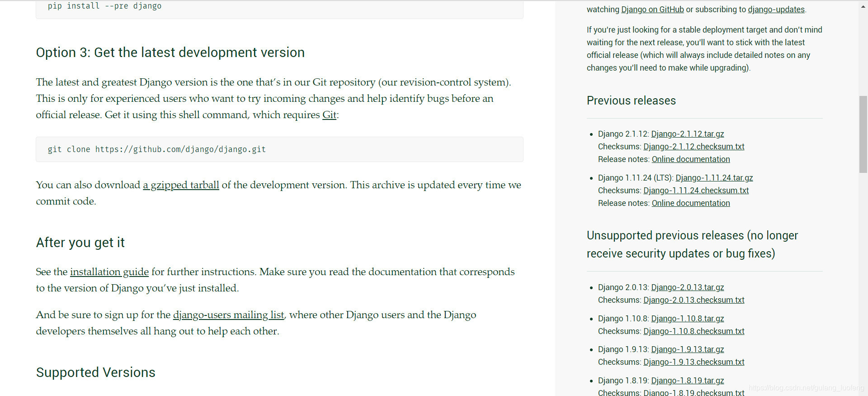Open Online documentation for Django 2.1.12
This screenshot has height=396, width=868.
691,159
